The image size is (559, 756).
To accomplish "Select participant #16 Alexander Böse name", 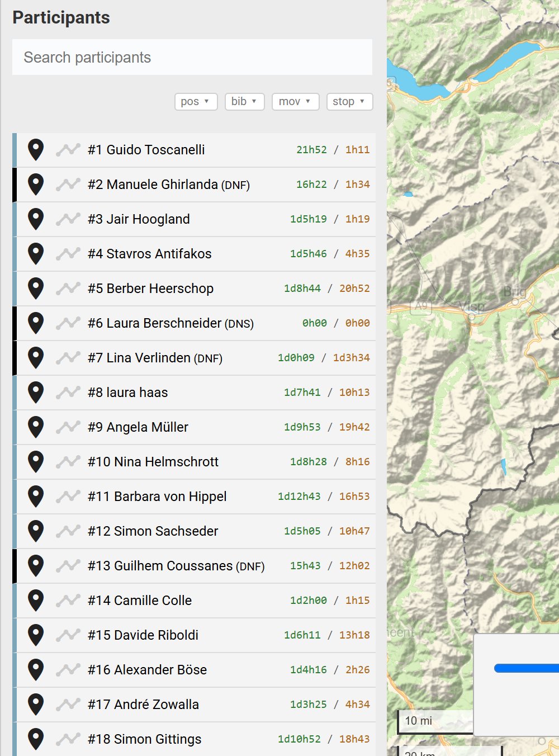I will click(x=148, y=670).
